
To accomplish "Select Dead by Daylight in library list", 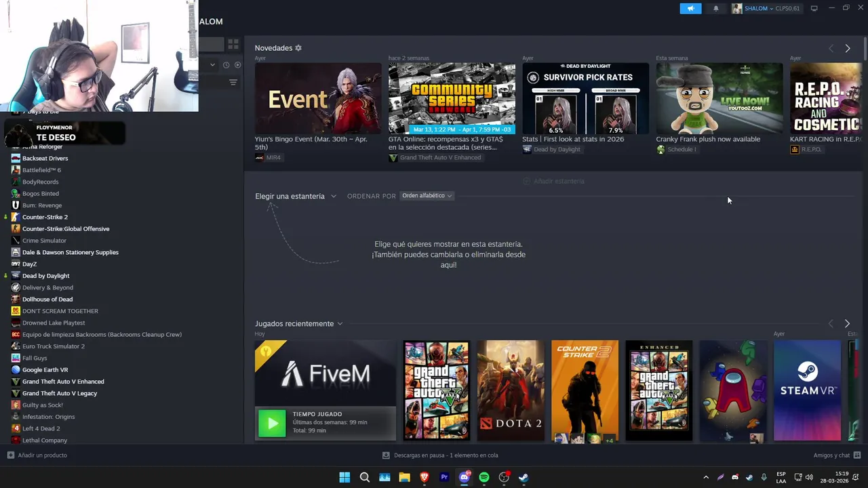I will click(x=45, y=276).
